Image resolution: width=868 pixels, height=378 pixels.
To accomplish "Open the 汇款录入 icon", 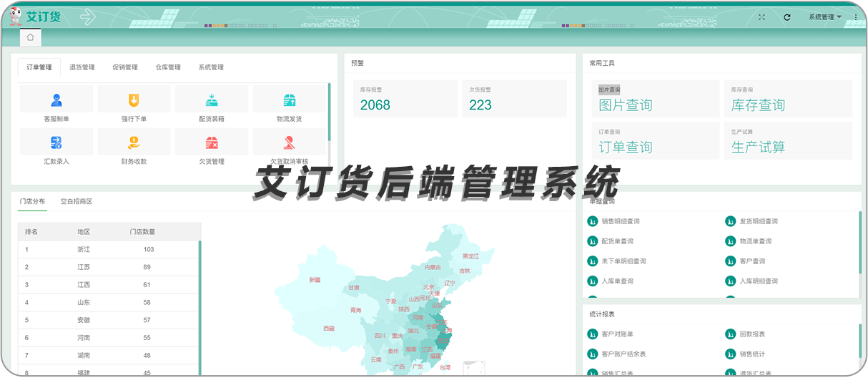I will coord(56,142).
